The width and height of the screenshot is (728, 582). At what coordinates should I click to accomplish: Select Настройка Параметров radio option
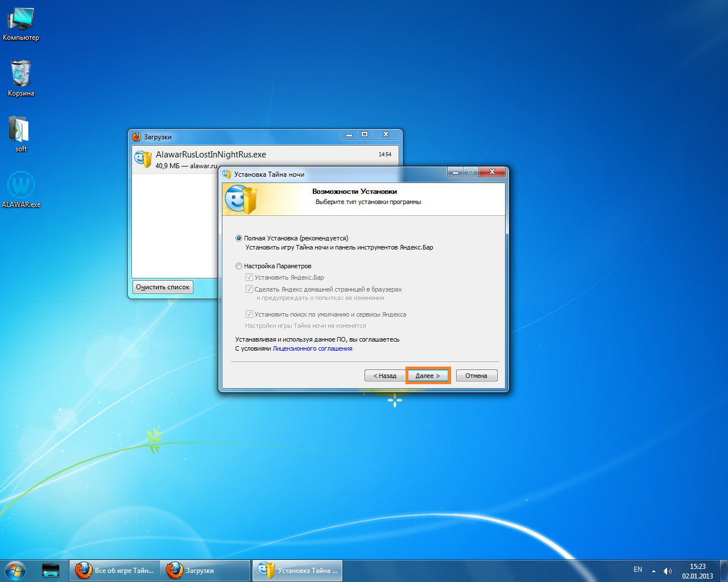pyautogui.click(x=239, y=266)
